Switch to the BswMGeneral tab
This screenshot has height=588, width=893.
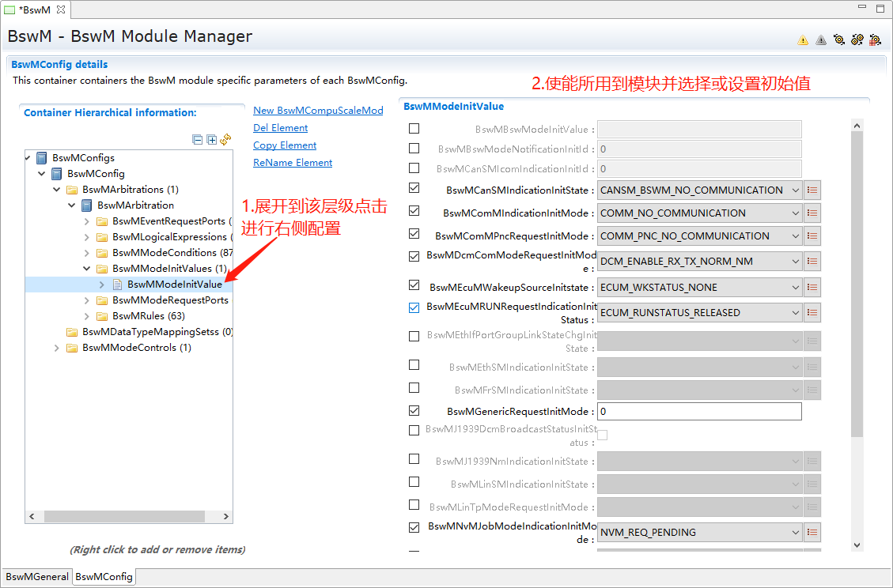37,577
